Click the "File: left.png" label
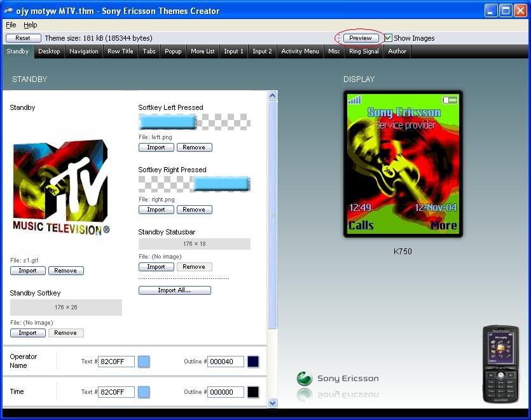 click(155, 137)
